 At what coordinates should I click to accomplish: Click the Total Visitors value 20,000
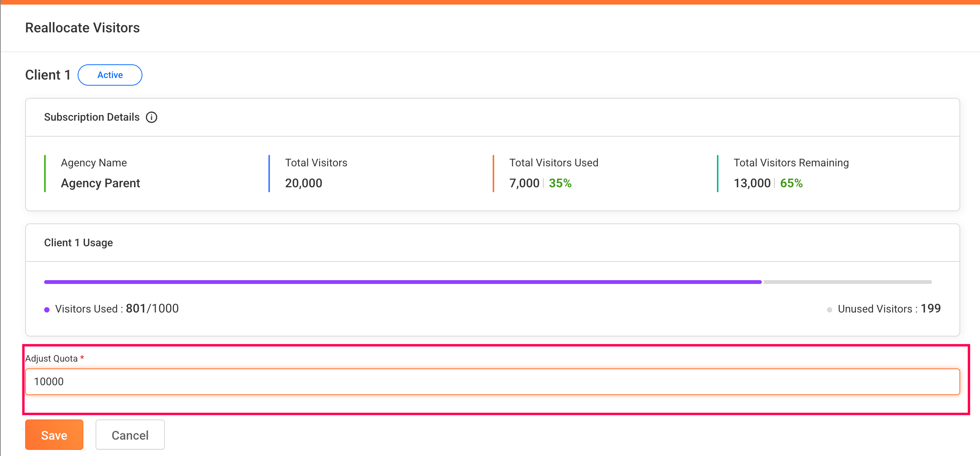pos(303,183)
